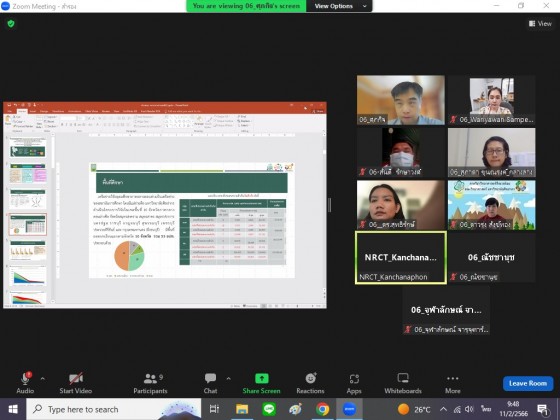
Task: Open Zoom Apps
Action: point(354,383)
